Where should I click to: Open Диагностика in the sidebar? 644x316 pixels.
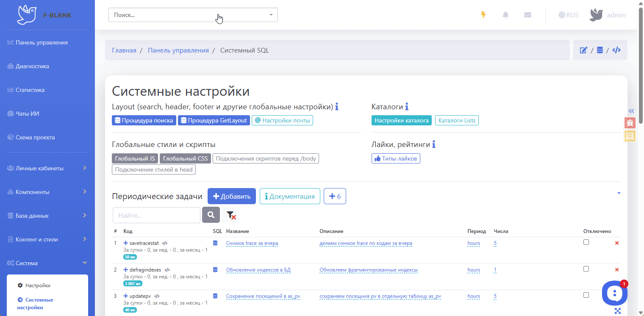click(32, 67)
